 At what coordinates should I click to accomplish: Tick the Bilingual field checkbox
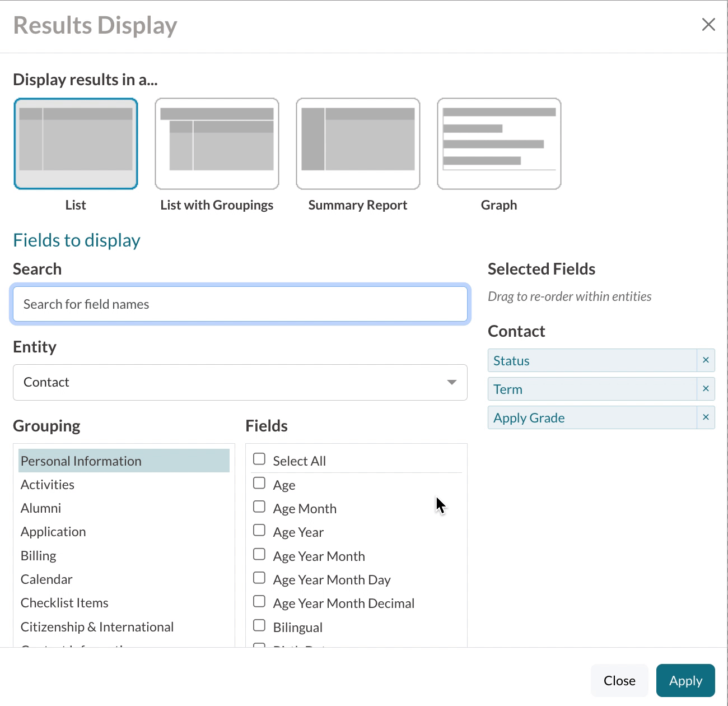click(259, 626)
